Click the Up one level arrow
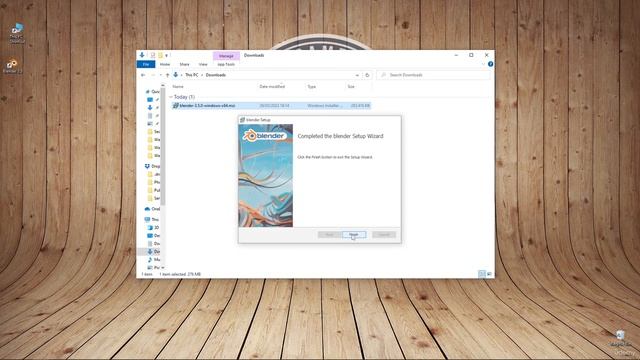 pyautogui.click(x=167, y=75)
